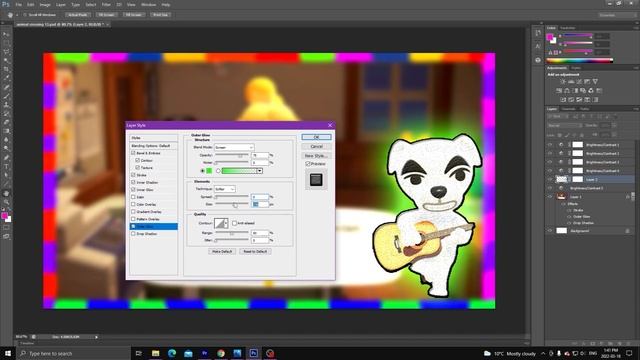This screenshot has width=640, height=360.
Task: Click Cancel in Layer Style dialog
Action: coord(316,147)
